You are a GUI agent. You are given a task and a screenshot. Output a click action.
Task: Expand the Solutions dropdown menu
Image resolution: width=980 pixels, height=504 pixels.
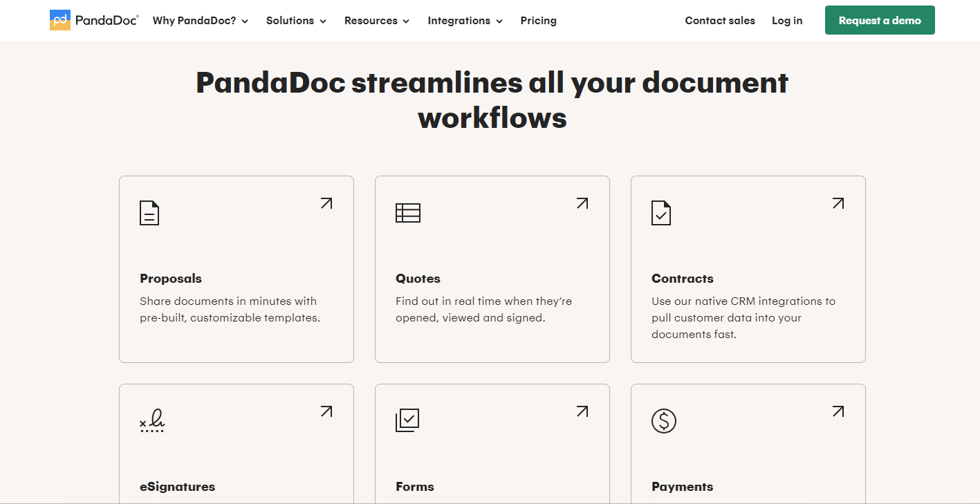pos(296,21)
